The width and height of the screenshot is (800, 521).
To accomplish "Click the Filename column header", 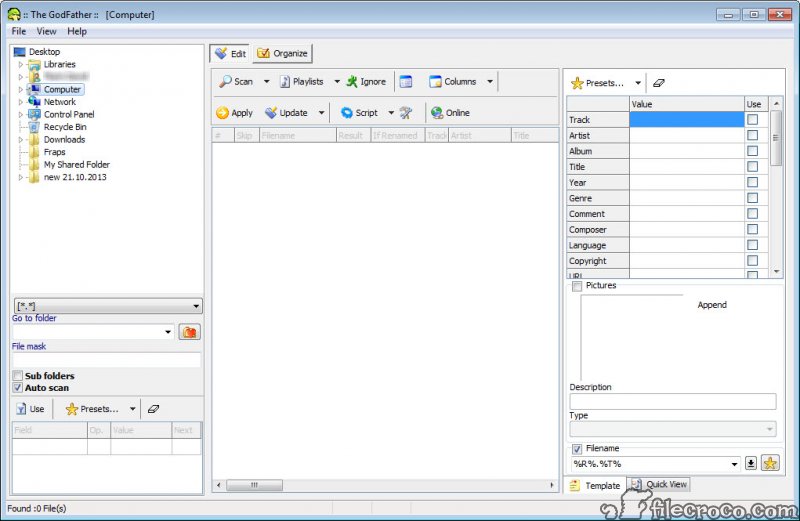I will pyautogui.click(x=298, y=136).
